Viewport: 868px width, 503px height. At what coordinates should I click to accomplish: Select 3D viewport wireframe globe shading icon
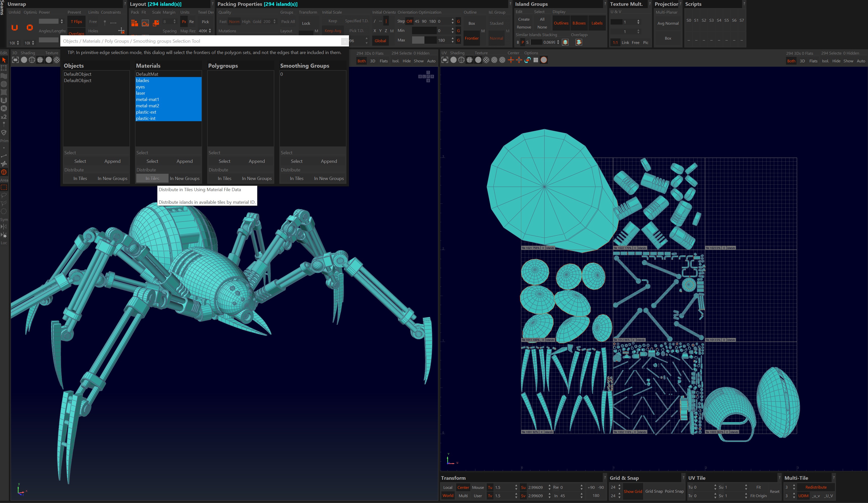[32, 60]
